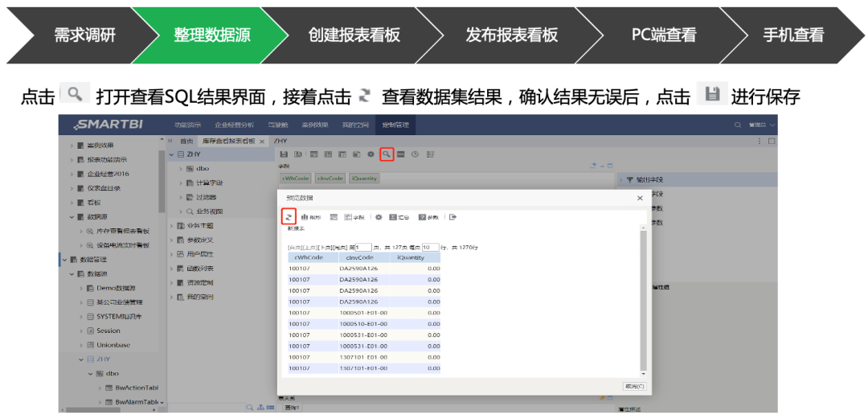
Task: Click the 创建报表看板 step arrow
Action: (x=354, y=35)
